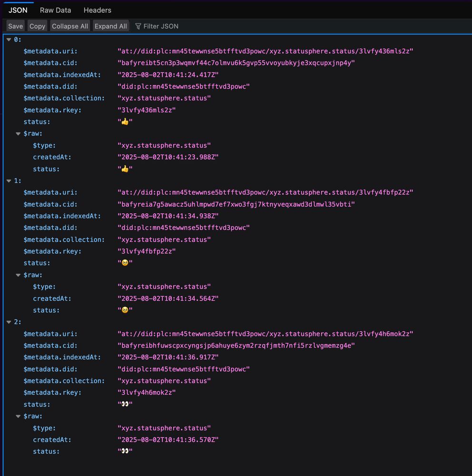Viewport: 472px width, 476px height.
Task: Select rkey value 3lvfy4h6mok2z
Action: coord(147,393)
